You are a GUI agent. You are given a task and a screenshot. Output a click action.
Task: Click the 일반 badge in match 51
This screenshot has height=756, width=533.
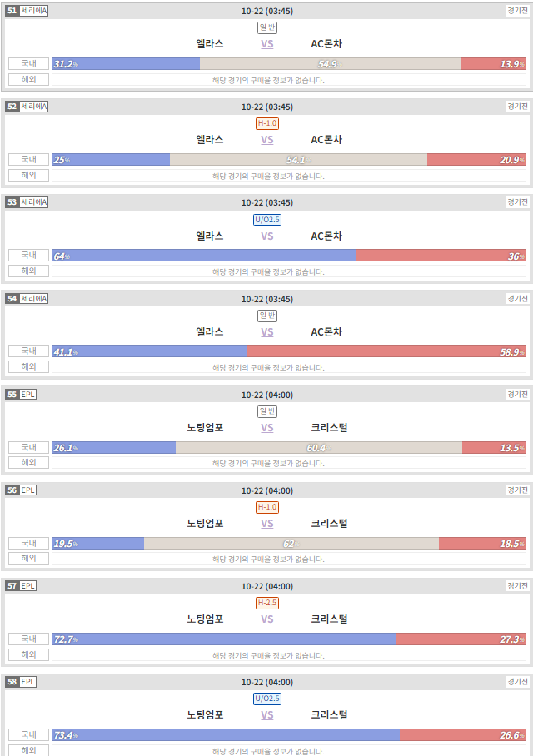point(267,27)
